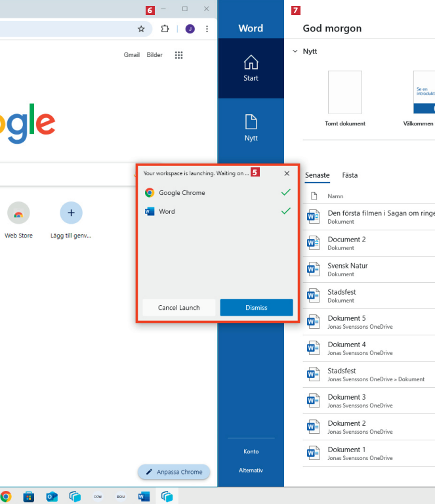The height and width of the screenshot is (504, 435).
Task: Bookmark this page with the star icon
Action: 140,29
